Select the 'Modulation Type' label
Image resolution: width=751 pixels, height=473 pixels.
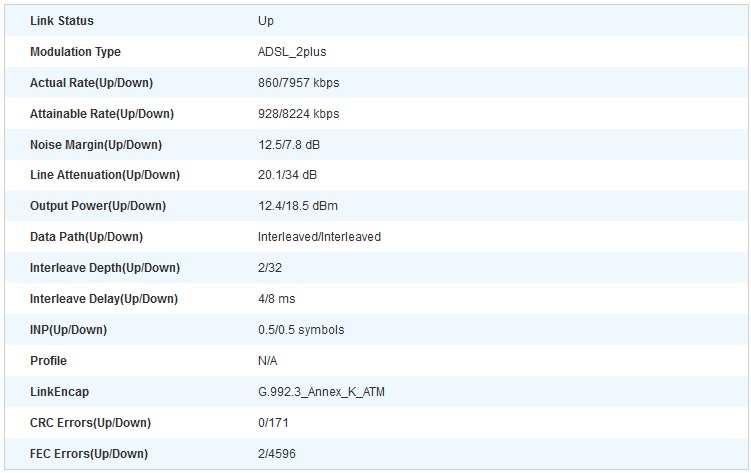[75, 52]
